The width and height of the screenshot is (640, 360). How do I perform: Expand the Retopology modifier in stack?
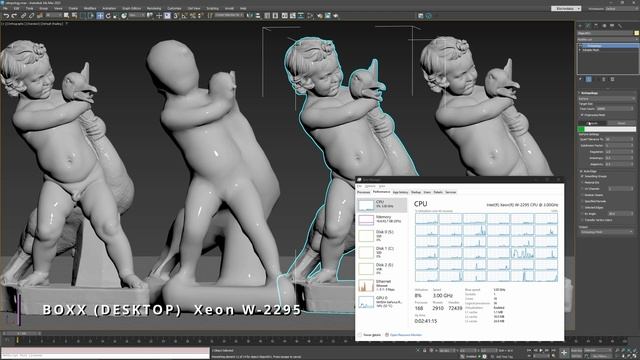[580, 45]
